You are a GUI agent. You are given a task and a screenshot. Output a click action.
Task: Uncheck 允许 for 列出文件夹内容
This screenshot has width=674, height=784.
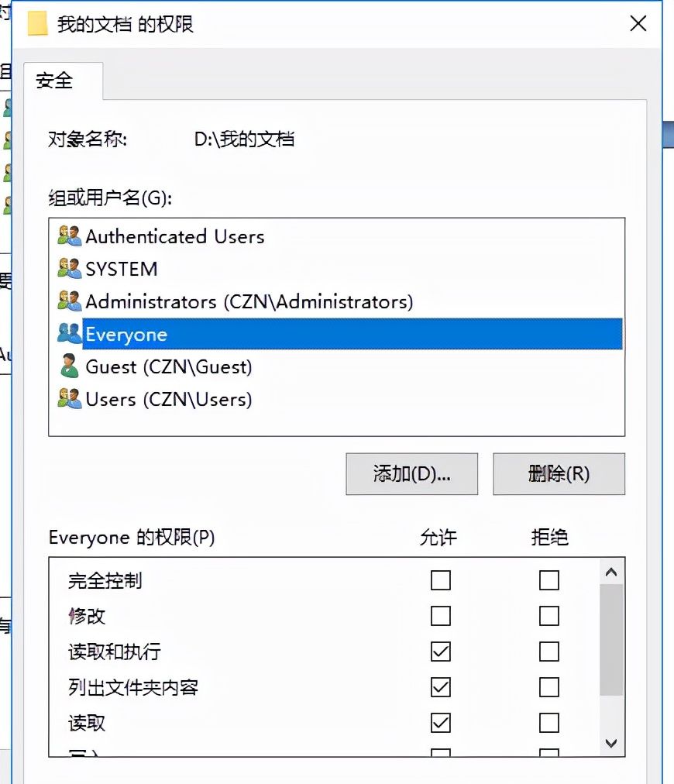click(440, 686)
